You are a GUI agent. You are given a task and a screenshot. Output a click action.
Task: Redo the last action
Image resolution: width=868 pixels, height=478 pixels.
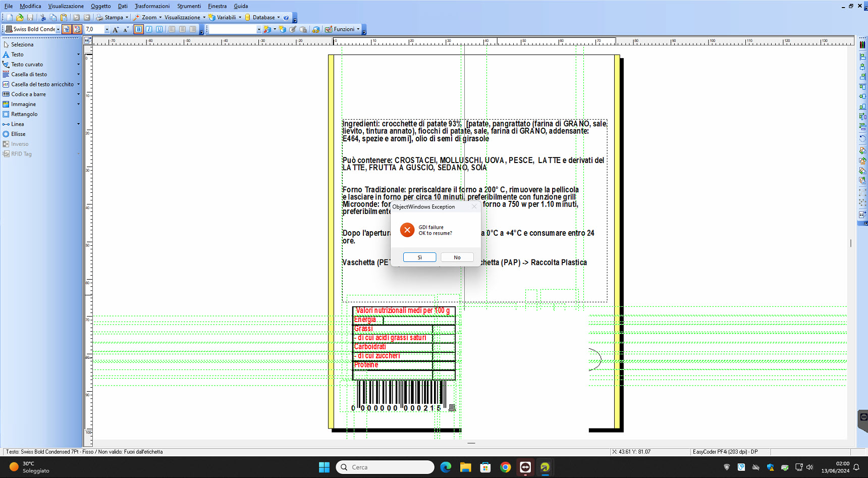pyautogui.click(x=87, y=17)
